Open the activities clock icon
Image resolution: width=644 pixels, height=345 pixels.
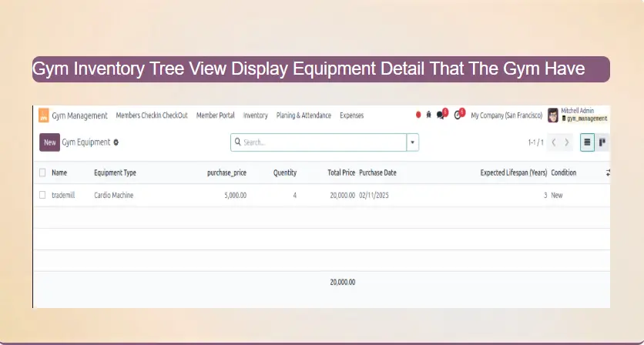click(x=458, y=115)
